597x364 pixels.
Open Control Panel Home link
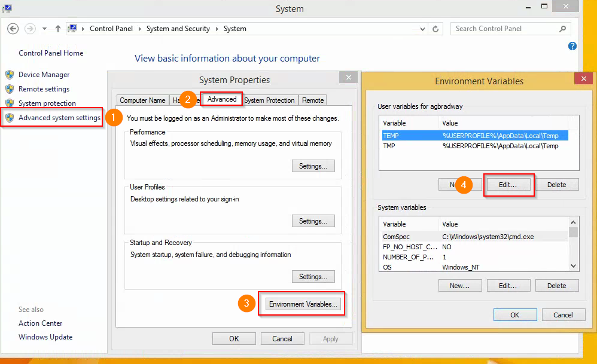tap(51, 53)
